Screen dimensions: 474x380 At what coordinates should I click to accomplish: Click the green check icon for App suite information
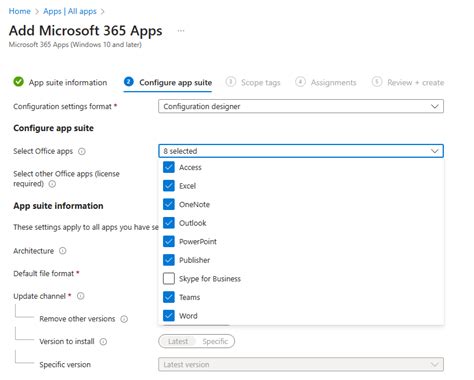(19, 82)
